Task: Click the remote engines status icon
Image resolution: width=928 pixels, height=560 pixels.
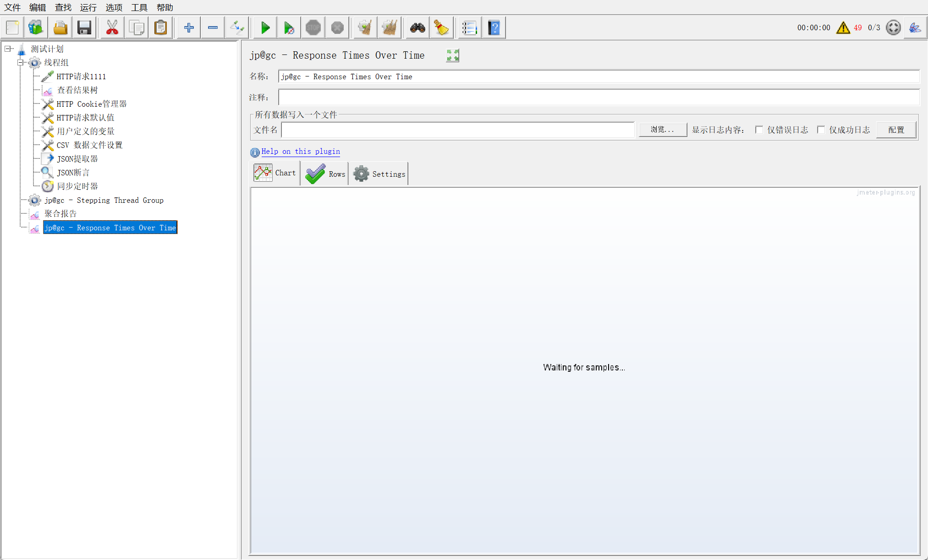Action: click(x=893, y=27)
